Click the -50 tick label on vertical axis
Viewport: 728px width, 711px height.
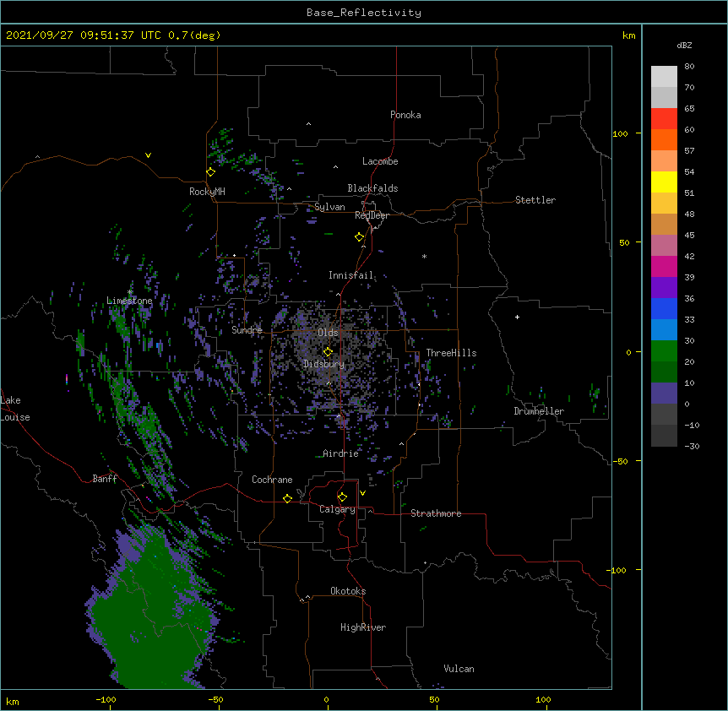[620, 461]
